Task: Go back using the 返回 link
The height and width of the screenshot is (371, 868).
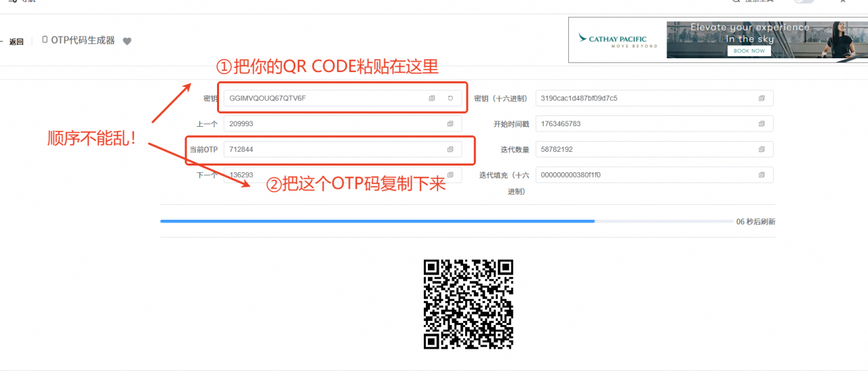Action: coord(16,42)
